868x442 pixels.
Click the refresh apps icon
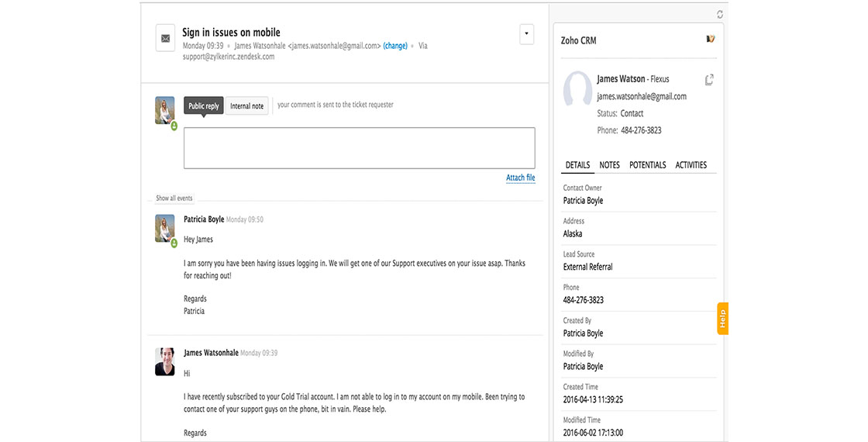click(x=720, y=15)
